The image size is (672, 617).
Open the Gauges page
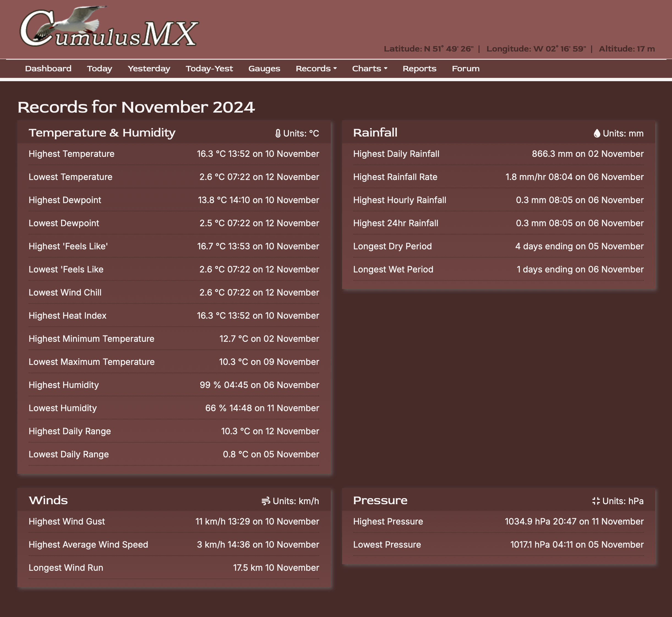pos(264,69)
